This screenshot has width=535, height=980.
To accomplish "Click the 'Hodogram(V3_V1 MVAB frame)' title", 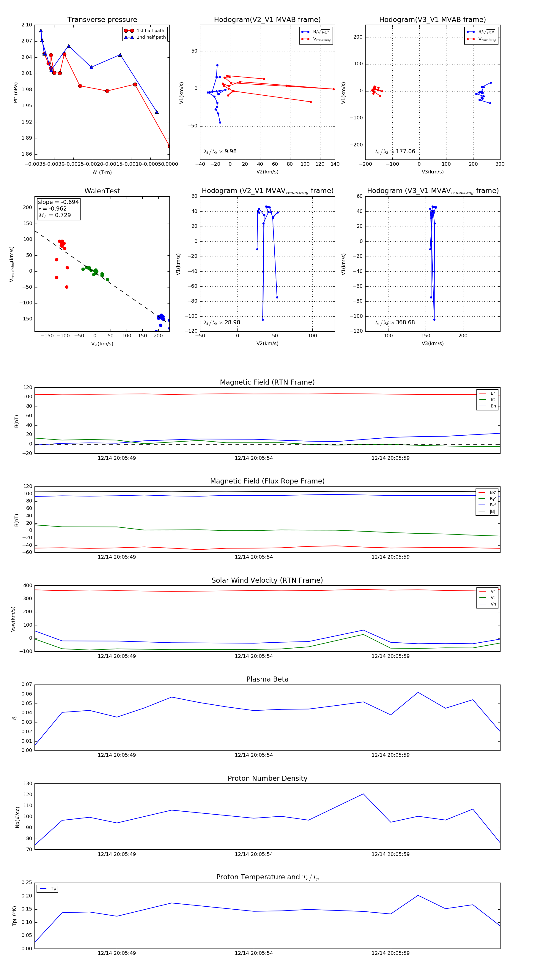I will click(432, 20).
